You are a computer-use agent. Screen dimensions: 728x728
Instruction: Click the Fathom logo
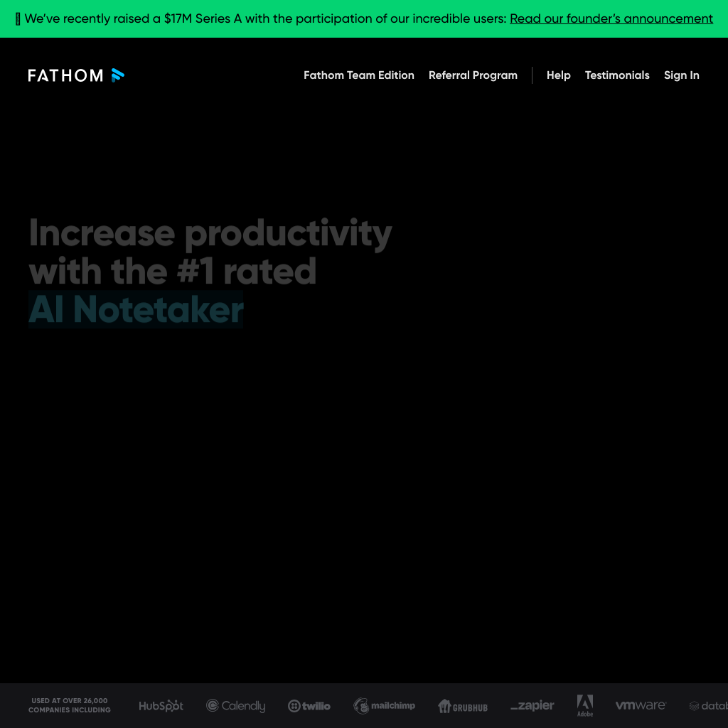[x=76, y=75]
